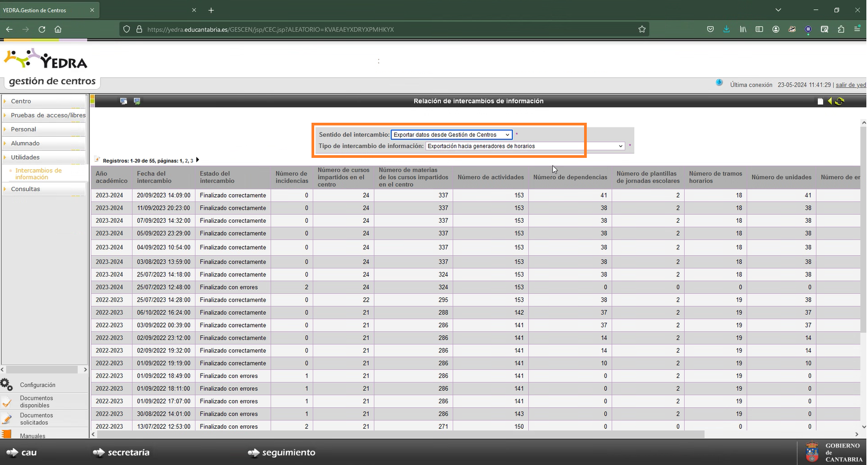Open the Sentido del intercambio dropdown
The height and width of the screenshot is (465, 868).
[x=452, y=135]
